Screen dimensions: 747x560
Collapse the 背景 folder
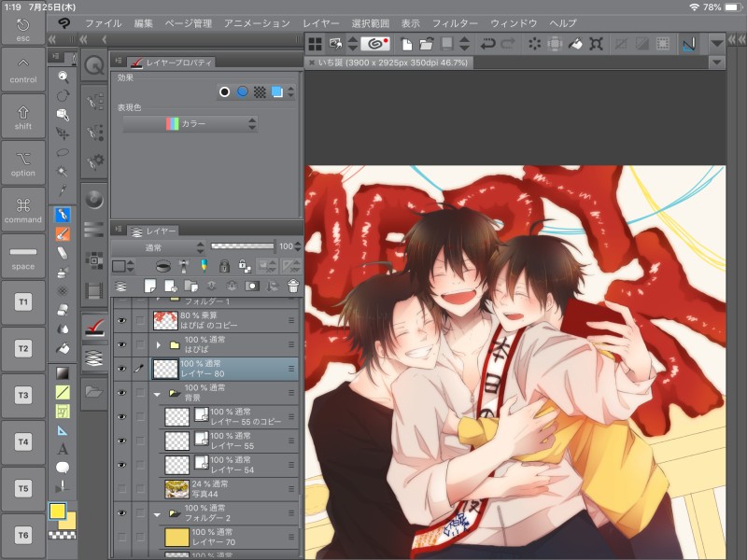[157, 394]
